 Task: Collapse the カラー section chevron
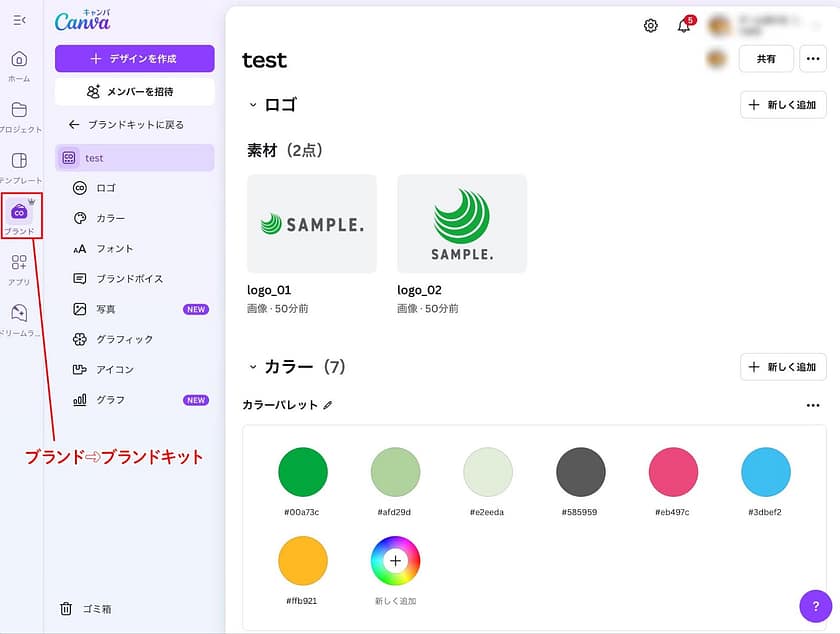click(x=252, y=367)
